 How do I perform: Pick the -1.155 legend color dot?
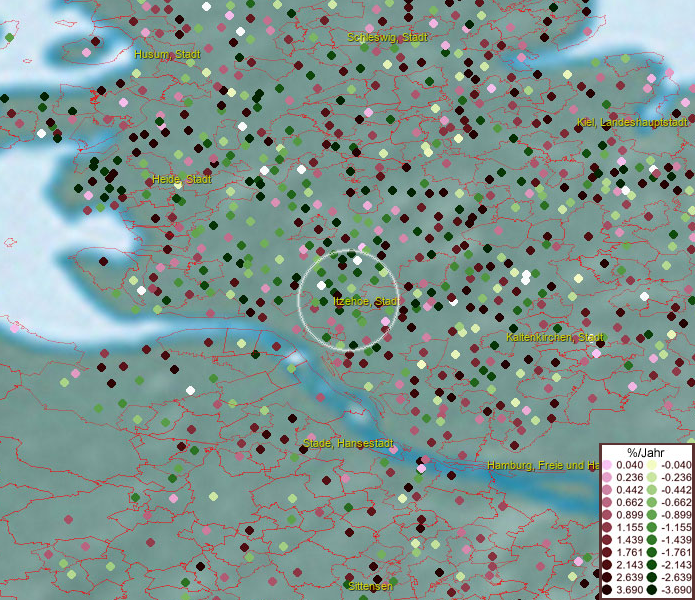pos(652,527)
